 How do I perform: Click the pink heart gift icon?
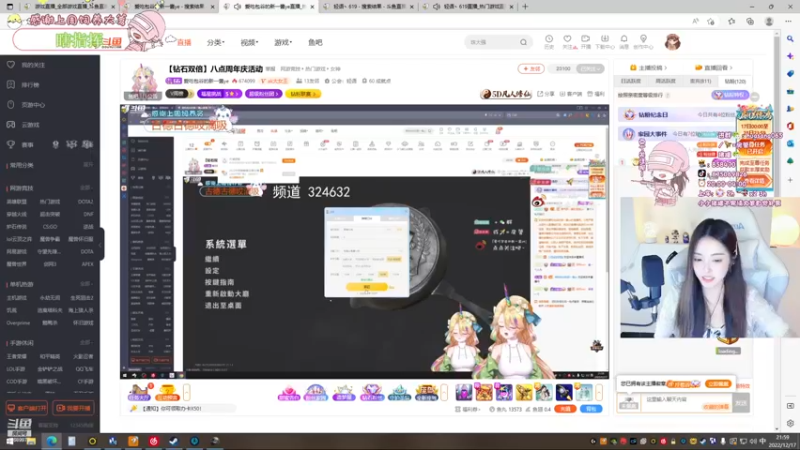point(288,392)
